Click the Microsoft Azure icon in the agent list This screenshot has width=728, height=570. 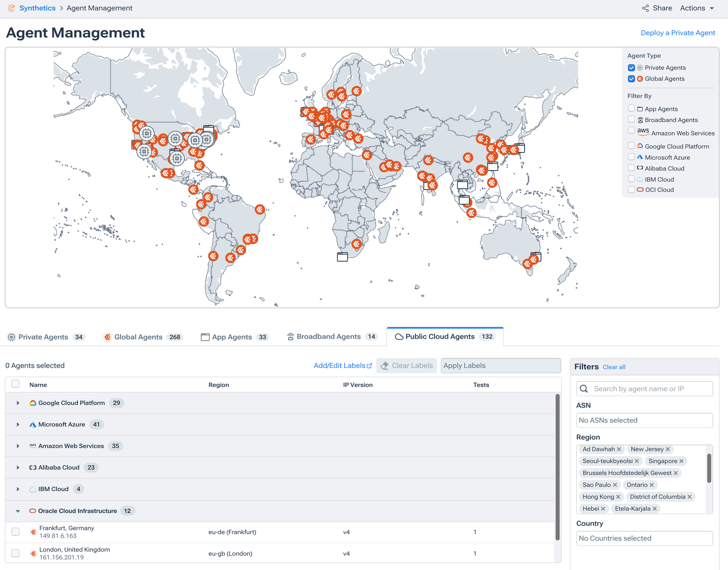(33, 424)
